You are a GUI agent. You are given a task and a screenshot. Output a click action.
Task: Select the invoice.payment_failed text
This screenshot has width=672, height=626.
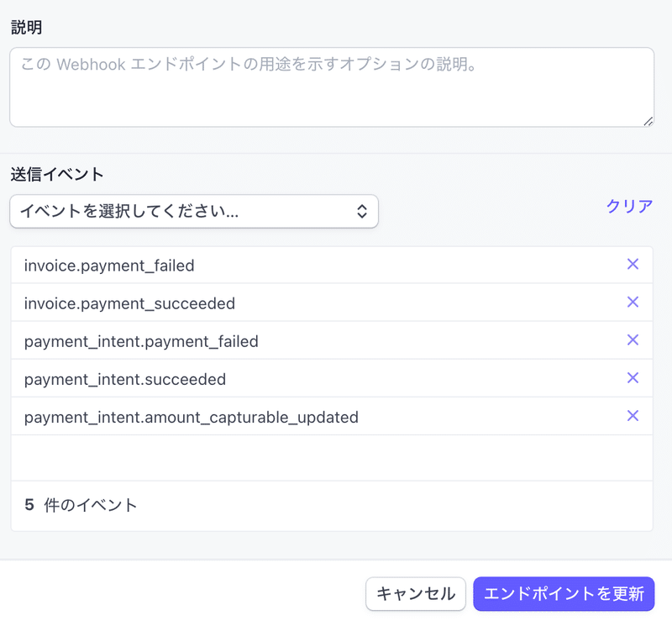pyautogui.click(x=109, y=266)
